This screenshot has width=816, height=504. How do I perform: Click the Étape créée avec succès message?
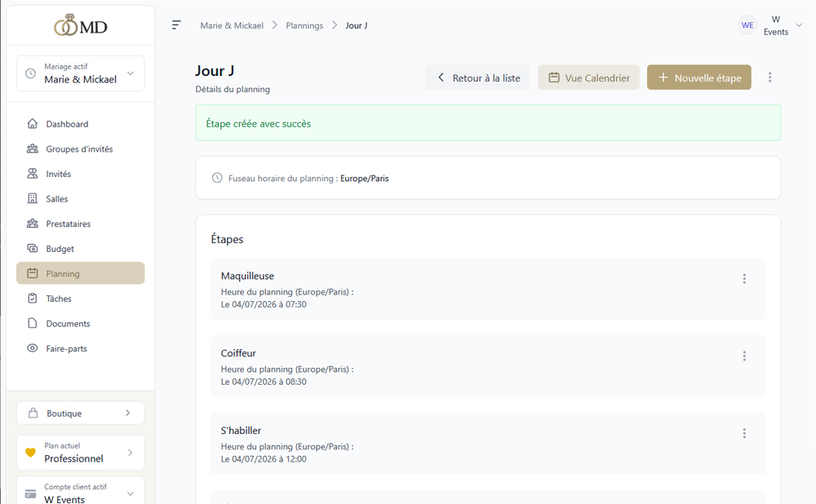[258, 123]
